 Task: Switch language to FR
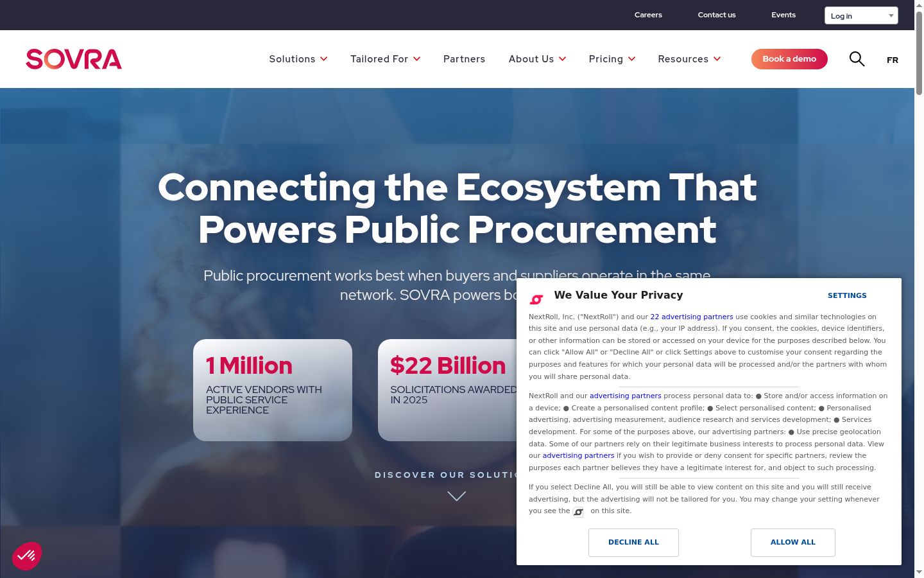pyautogui.click(x=893, y=60)
